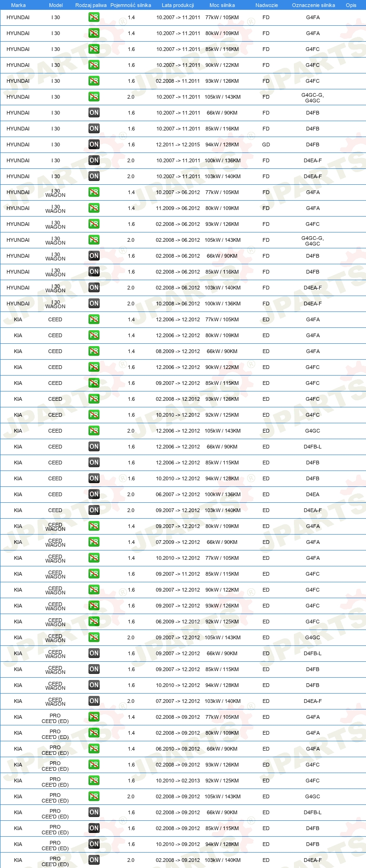Click PB icon in I 30 WAGON 77kW / 105KM row

click(94, 192)
